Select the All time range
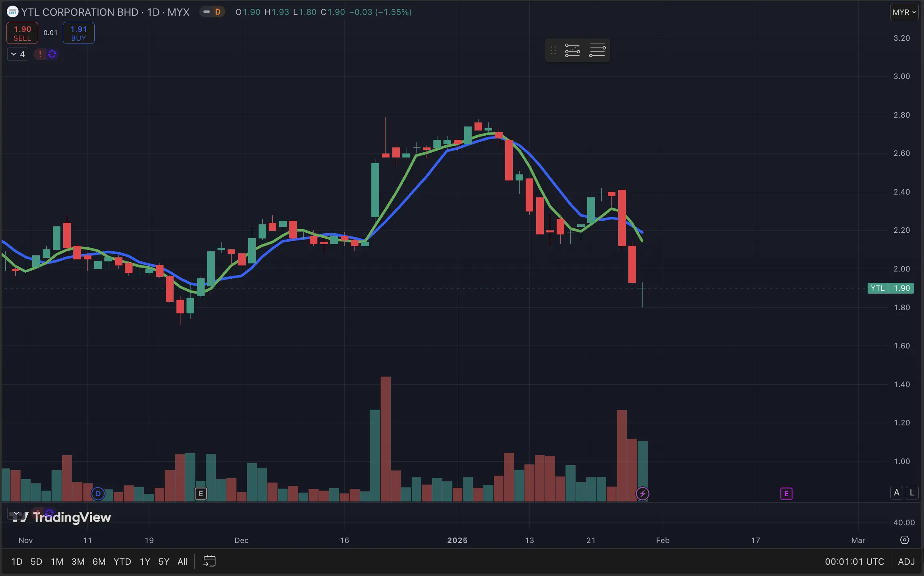Viewport: 924px width, 576px height. pyautogui.click(x=182, y=561)
